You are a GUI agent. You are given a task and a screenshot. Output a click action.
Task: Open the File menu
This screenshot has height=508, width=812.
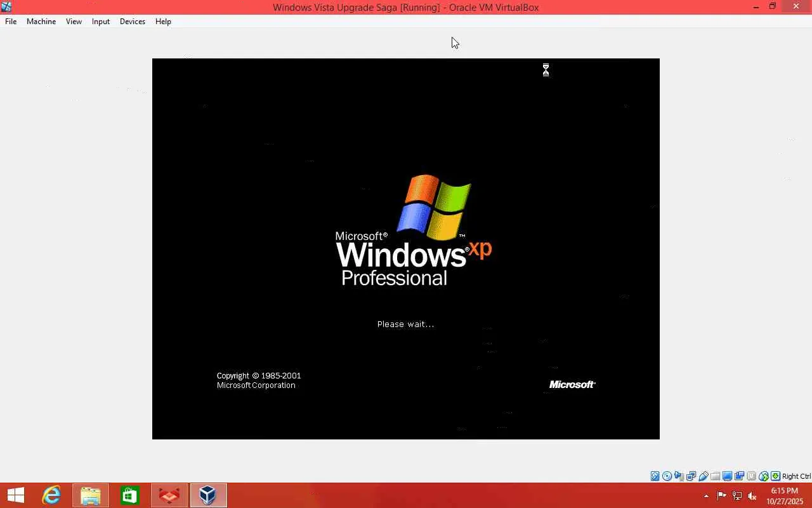11,22
